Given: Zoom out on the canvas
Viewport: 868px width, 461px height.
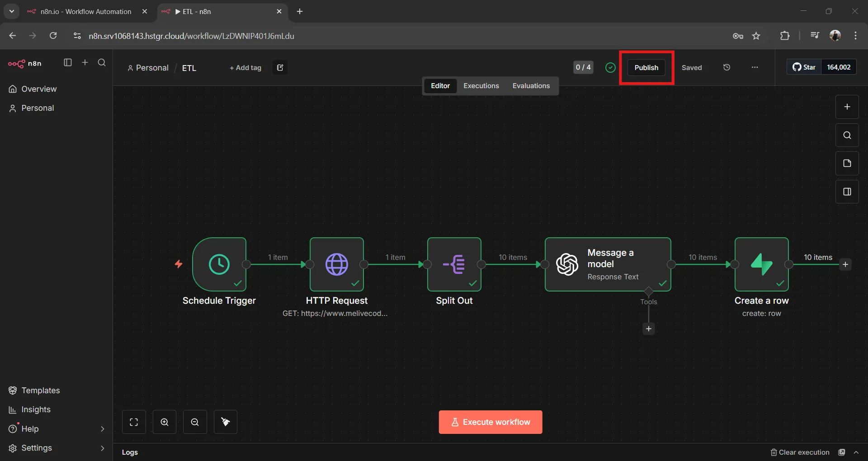Looking at the screenshot, I should 195,422.
